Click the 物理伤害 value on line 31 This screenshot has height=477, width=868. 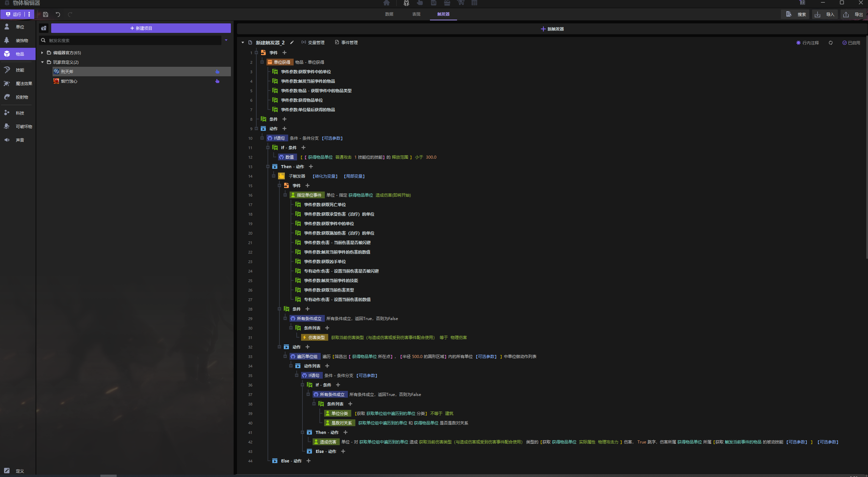click(x=458, y=338)
